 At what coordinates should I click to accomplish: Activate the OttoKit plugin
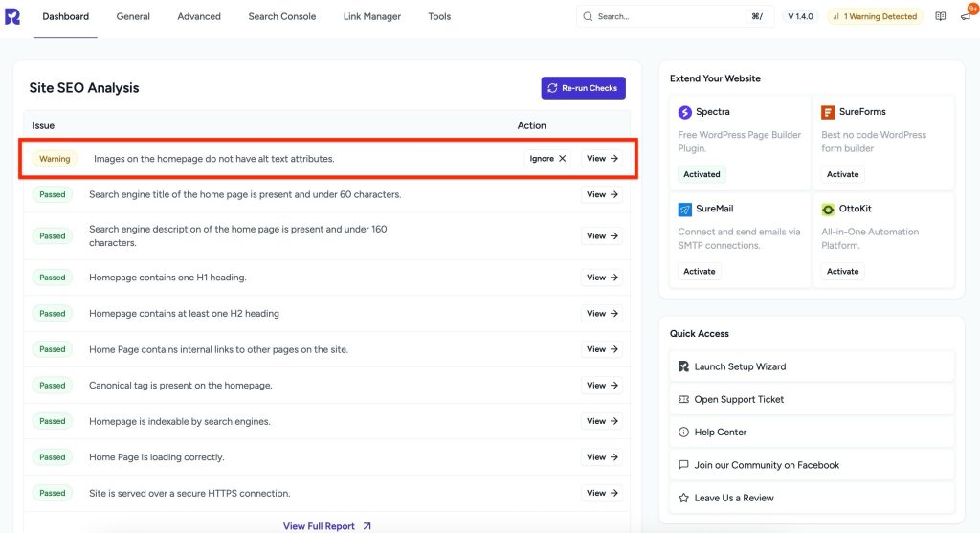pos(842,271)
